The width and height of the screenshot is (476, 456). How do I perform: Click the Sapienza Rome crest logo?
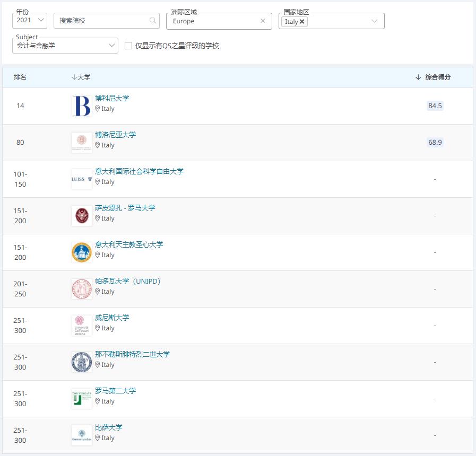(x=82, y=216)
